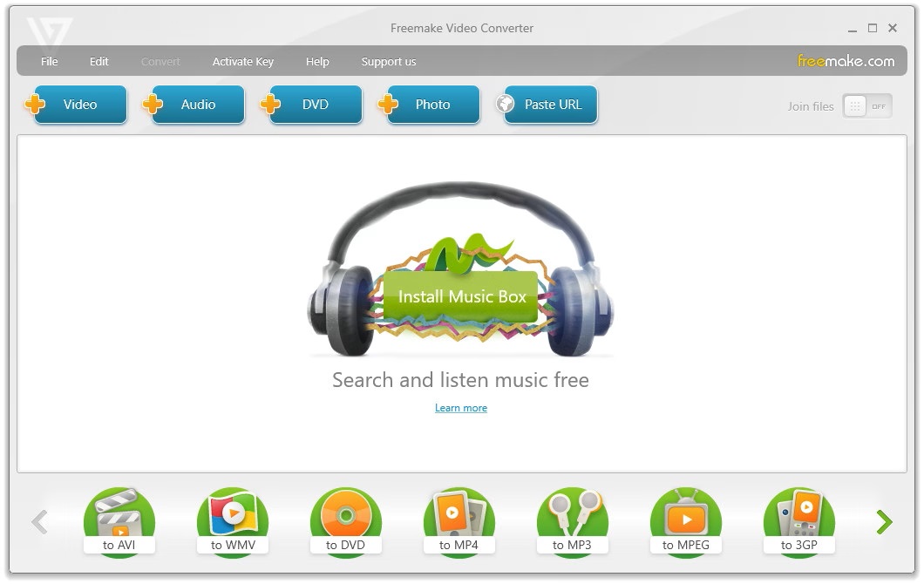Show previous formats with gray left arrow
The image size is (924, 584).
point(39,522)
